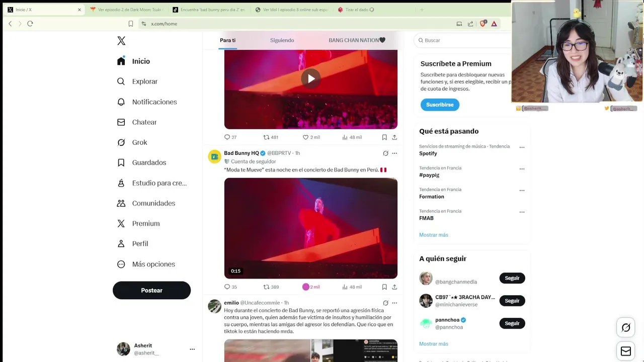The height and width of the screenshot is (362, 644).
Task: Share the top video post
Action: click(394, 137)
